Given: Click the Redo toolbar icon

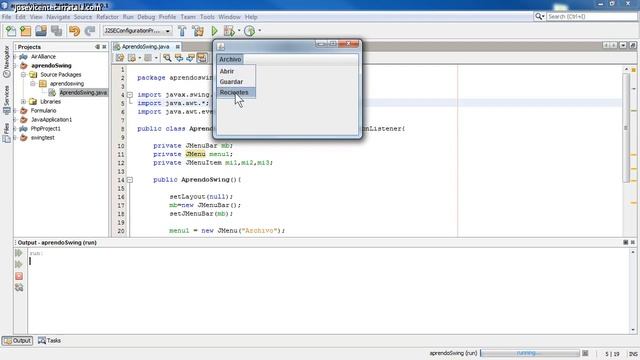Looking at the screenshot, I should click(x=90, y=31).
